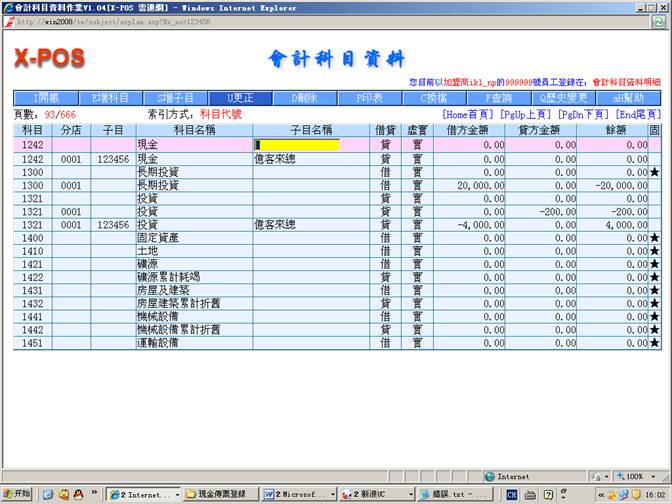This screenshot has width=672, height=504.
Task: Click the star icon on row 1400
Action: 655,238
